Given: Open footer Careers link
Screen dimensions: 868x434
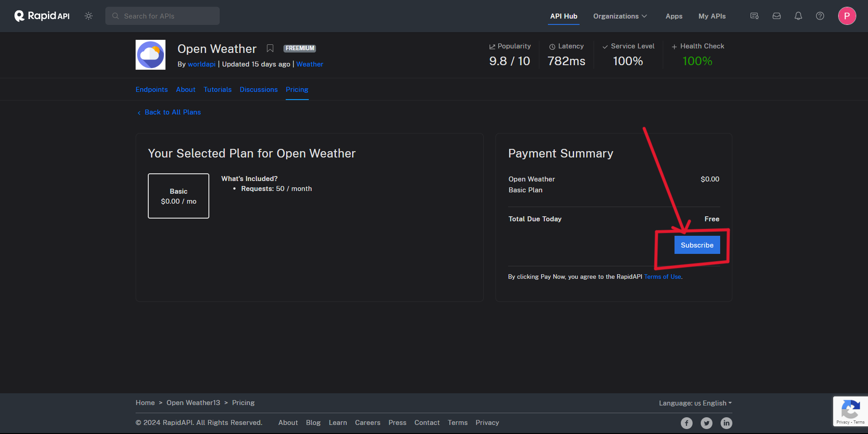Looking at the screenshot, I should 368,423.
